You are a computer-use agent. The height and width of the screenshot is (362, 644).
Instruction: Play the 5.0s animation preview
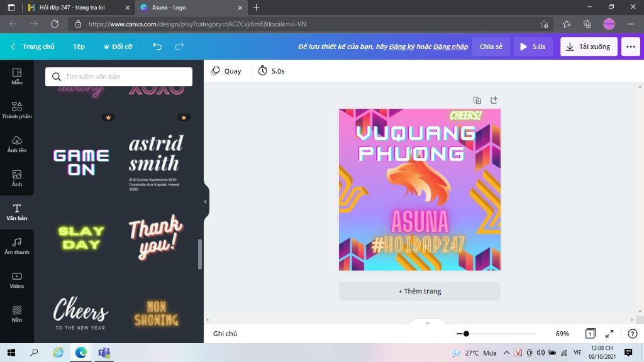point(533,47)
